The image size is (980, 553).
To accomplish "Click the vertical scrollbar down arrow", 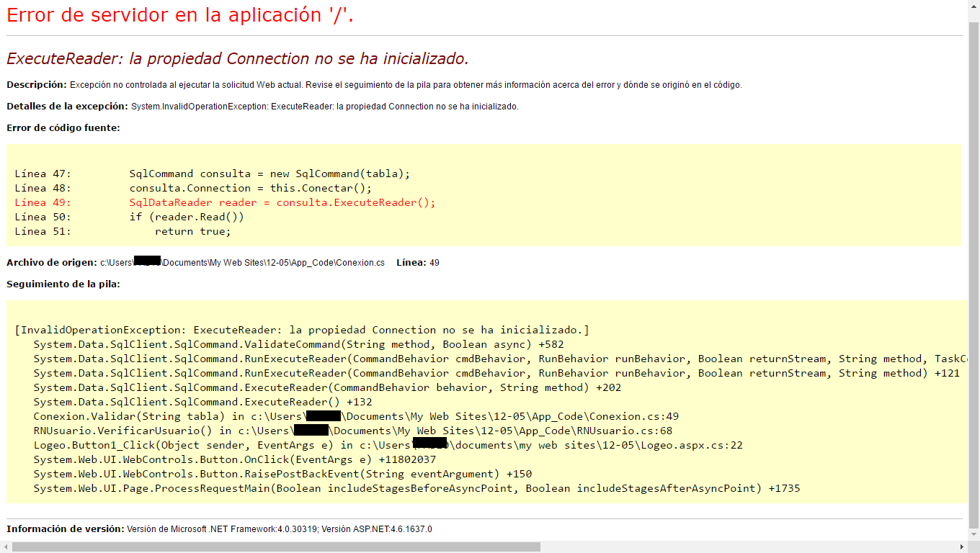I will tap(974, 536).
